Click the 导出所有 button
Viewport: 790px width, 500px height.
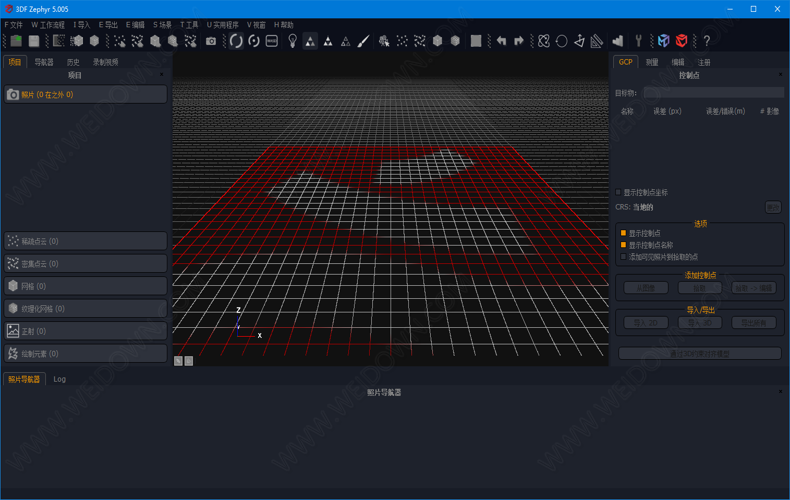click(x=754, y=323)
